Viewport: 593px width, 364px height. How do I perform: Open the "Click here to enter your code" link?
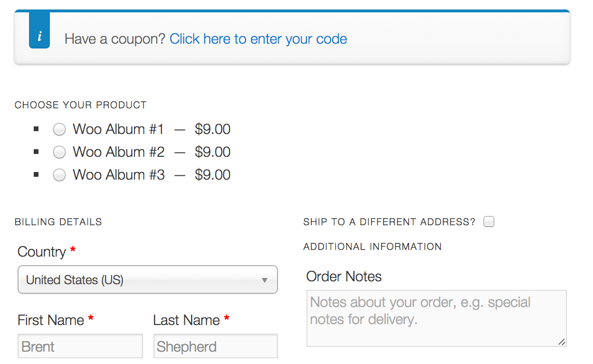click(x=258, y=39)
